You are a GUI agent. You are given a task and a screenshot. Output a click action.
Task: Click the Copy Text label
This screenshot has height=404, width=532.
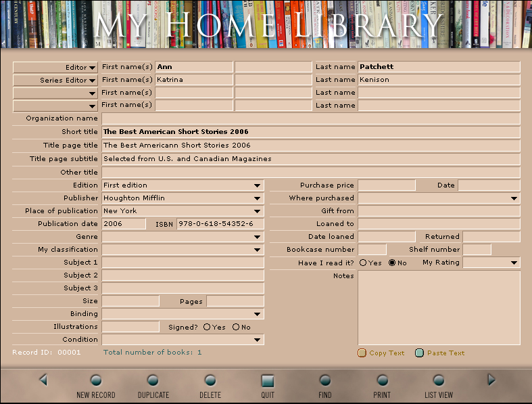coord(387,353)
